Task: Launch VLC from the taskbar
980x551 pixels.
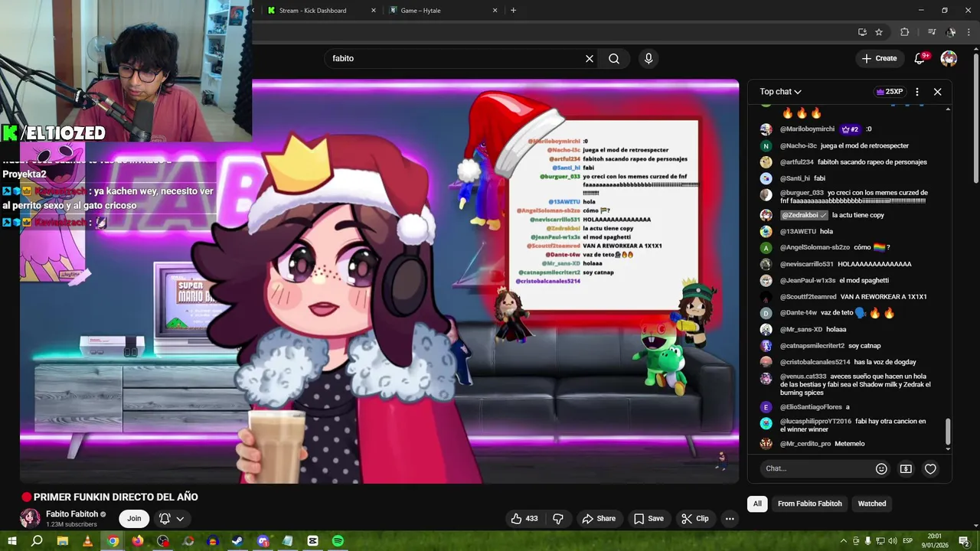Action: click(x=87, y=541)
